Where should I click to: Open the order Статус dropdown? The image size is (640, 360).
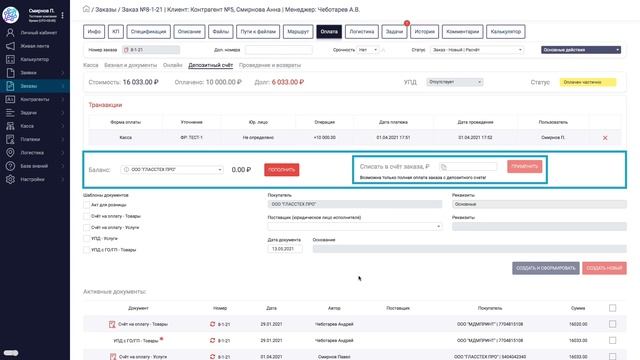tap(477, 50)
